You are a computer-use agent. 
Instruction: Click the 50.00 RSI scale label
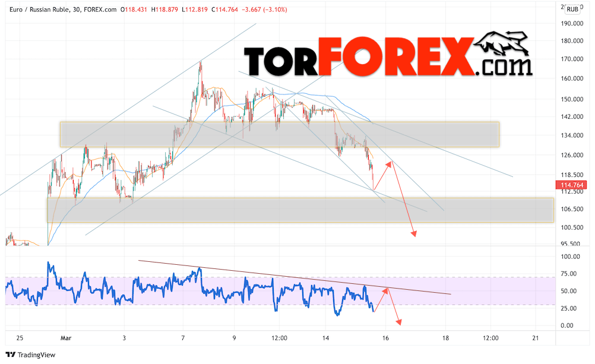(x=569, y=291)
